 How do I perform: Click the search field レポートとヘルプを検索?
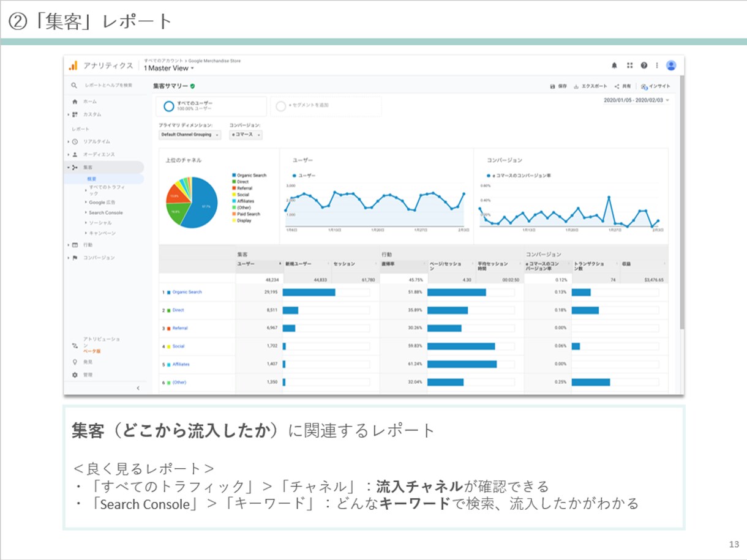tap(108, 85)
